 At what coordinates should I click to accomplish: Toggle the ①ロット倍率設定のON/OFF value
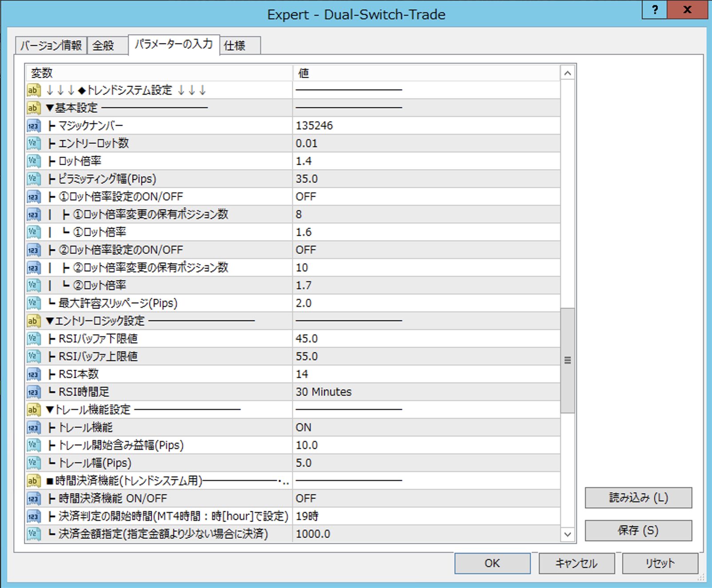[425, 197]
